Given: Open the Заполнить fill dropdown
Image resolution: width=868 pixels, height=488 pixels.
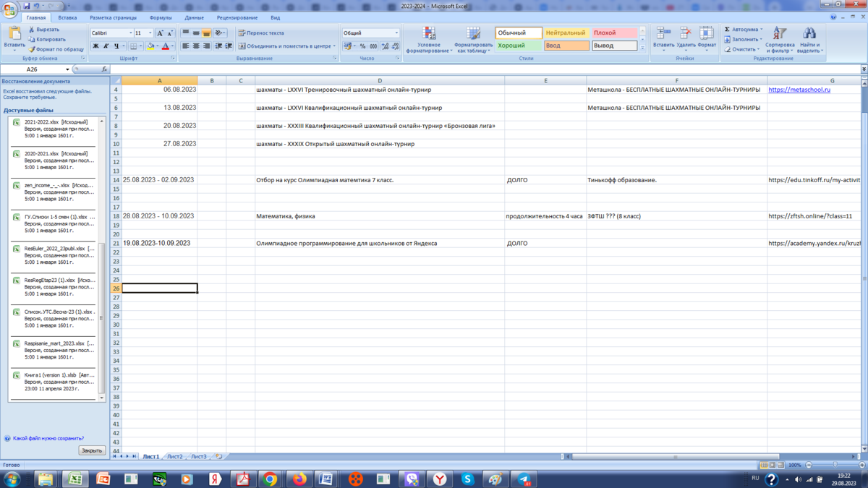Looking at the screenshot, I should coord(744,40).
